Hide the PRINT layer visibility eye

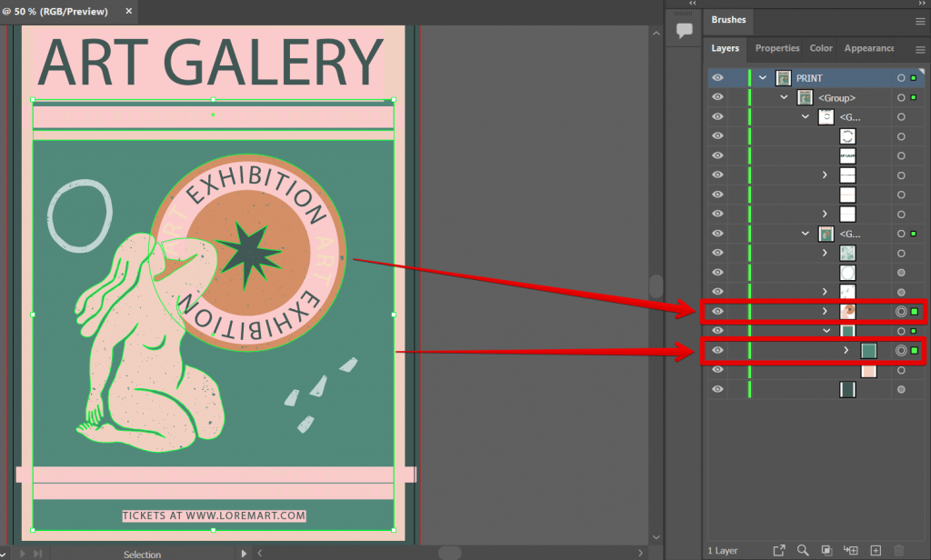(x=717, y=77)
